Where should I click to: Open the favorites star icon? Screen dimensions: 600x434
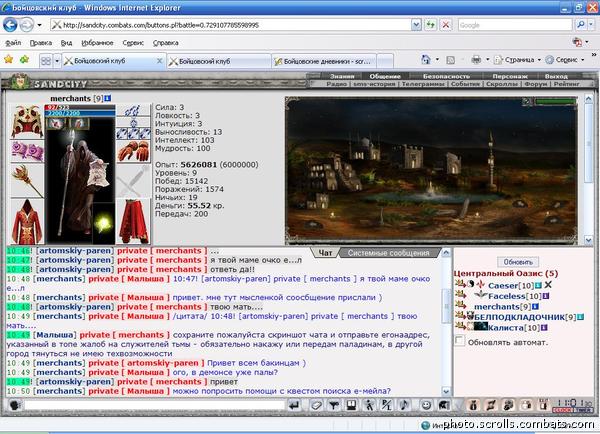[x=8, y=59]
